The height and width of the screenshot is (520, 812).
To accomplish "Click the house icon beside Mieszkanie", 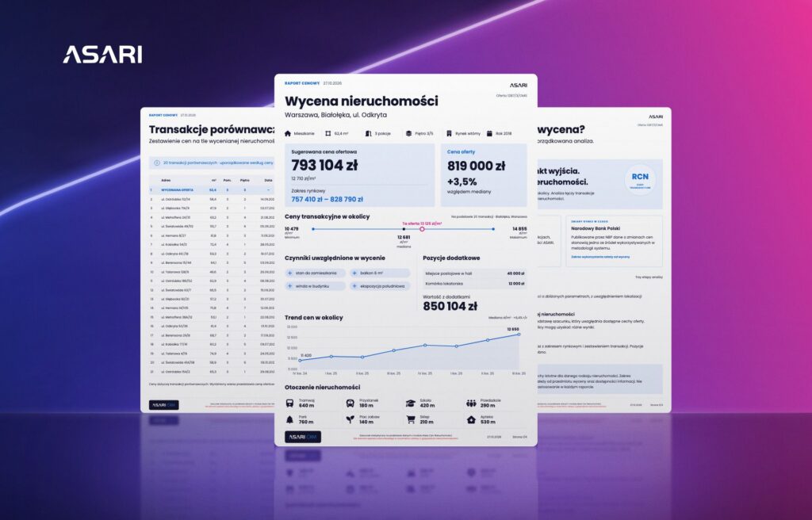I will (x=288, y=134).
